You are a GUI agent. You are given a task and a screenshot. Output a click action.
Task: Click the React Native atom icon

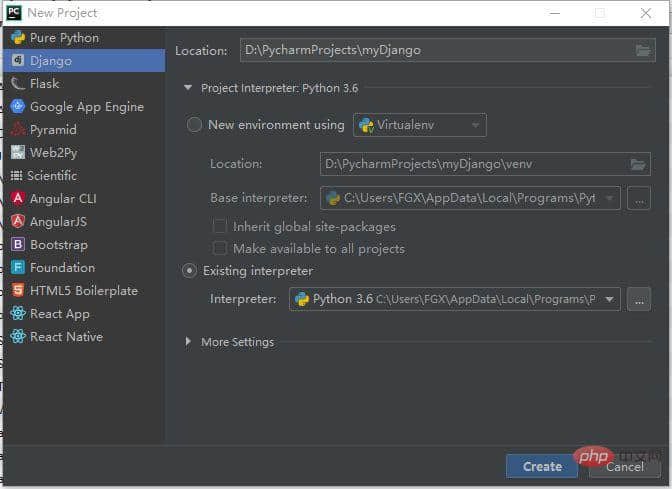point(18,336)
